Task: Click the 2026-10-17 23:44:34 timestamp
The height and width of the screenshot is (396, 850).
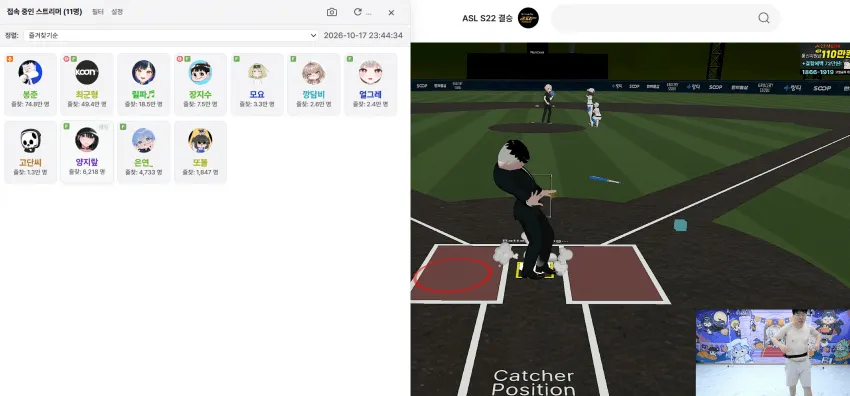Action: coord(363,35)
